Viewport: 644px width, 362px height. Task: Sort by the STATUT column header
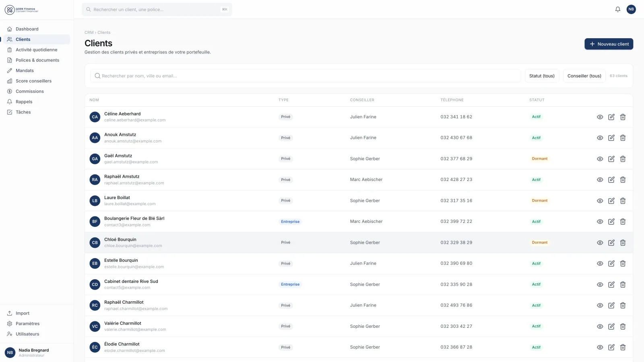tap(537, 100)
